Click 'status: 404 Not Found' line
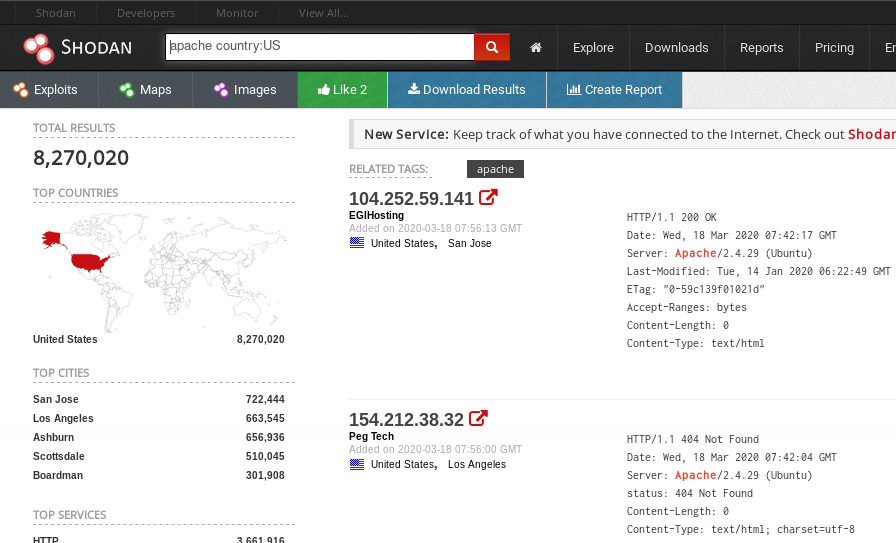896x543 pixels. click(690, 493)
